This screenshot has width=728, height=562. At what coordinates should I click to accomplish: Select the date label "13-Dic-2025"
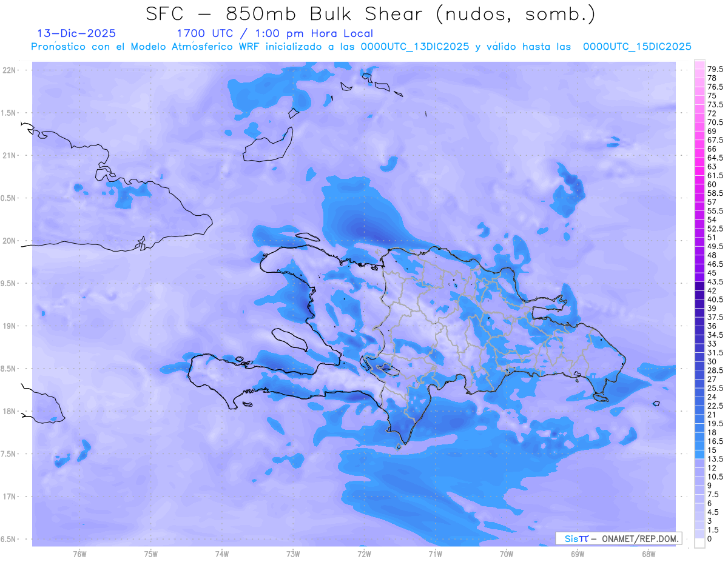(76, 33)
